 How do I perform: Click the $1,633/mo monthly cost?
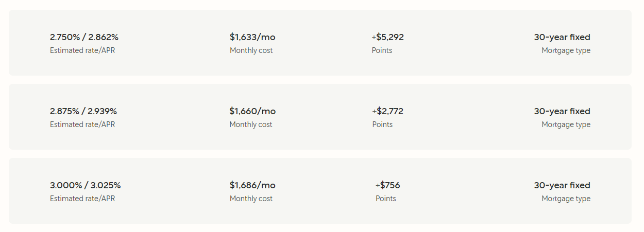pyautogui.click(x=252, y=37)
